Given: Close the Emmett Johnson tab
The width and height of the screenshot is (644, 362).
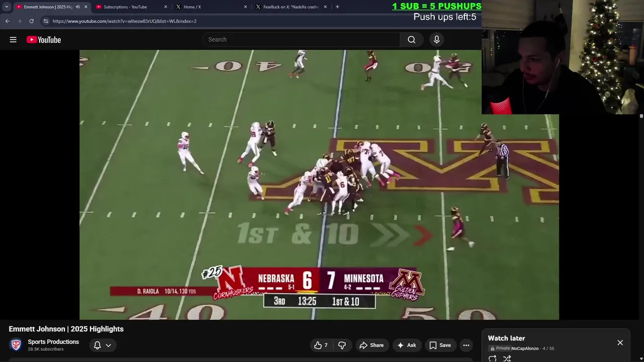Looking at the screenshot, I should point(86,7).
